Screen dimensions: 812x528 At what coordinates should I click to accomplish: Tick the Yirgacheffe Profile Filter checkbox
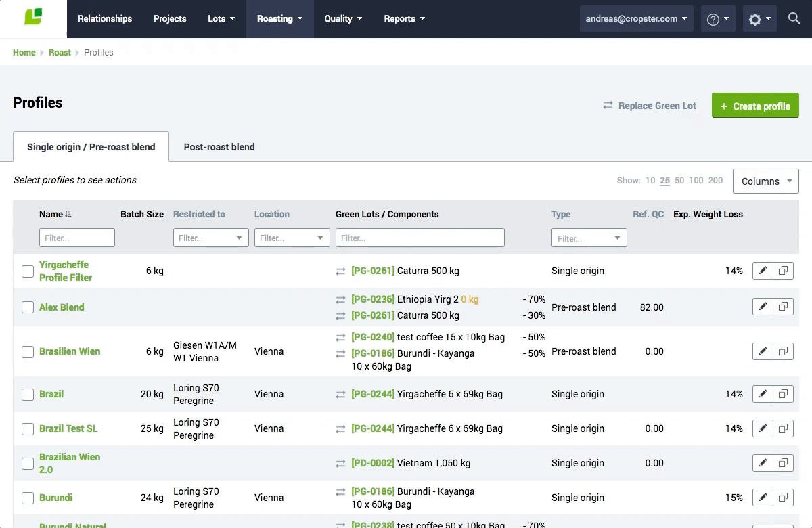(x=28, y=271)
